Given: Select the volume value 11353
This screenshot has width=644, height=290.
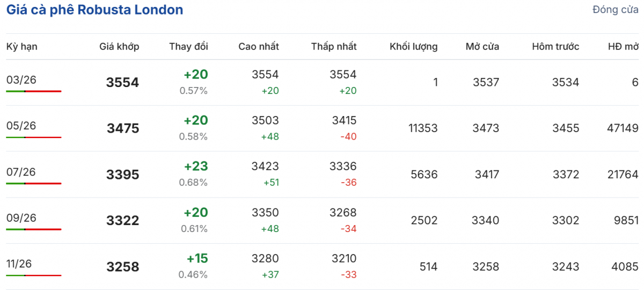Looking at the screenshot, I should tap(422, 128).
